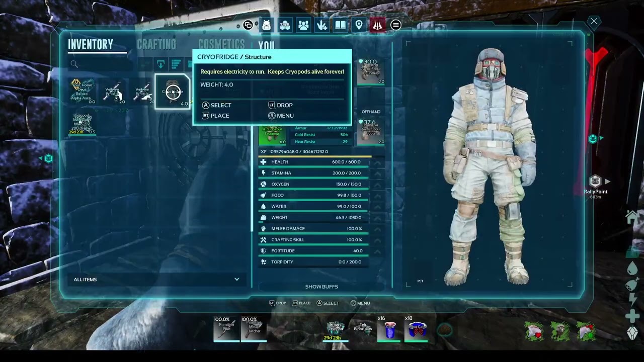Click the transfer-all down arrow icon
Image resolution: width=644 pixels, height=362 pixels.
tap(160, 64)
